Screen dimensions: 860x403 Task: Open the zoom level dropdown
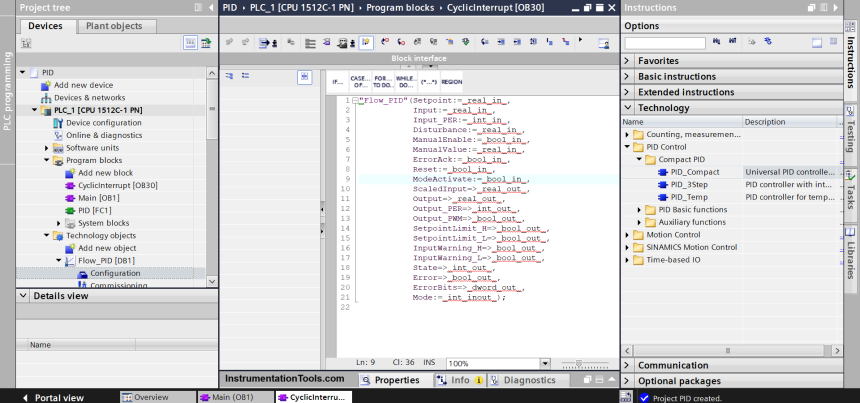tap(544, 363)
